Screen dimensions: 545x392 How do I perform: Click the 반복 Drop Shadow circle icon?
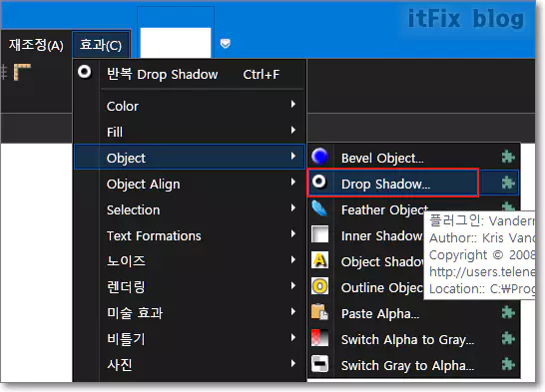[x=85, y=72]
